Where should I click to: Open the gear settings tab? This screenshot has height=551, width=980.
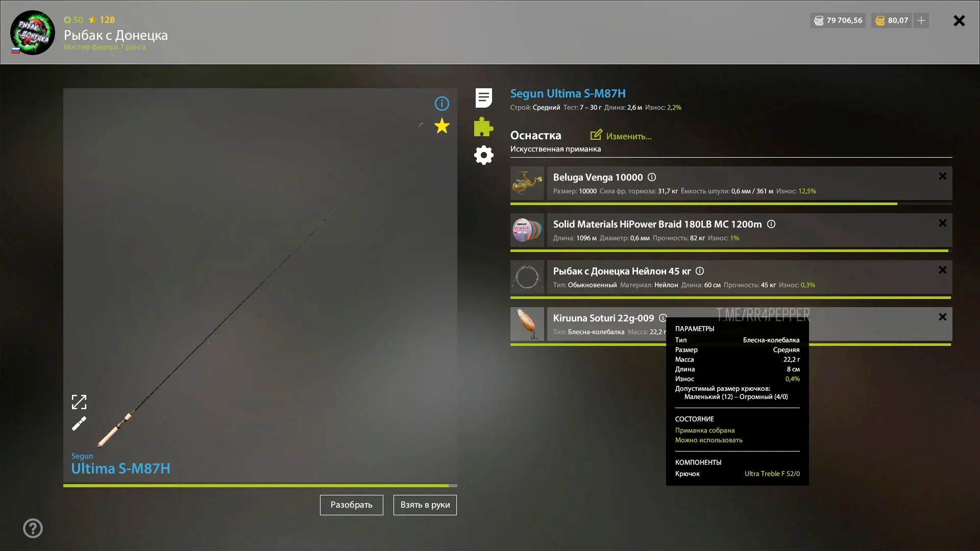[x=483, y=155]
